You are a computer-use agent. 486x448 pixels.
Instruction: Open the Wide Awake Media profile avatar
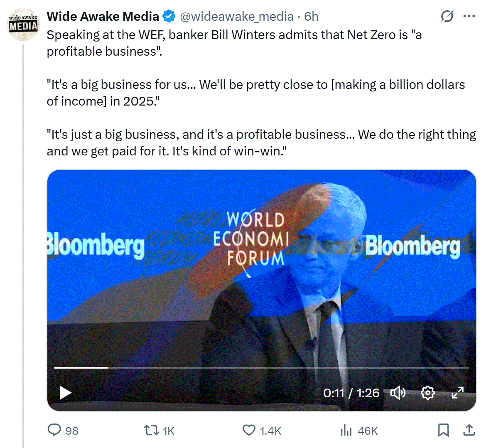point(23,25)
